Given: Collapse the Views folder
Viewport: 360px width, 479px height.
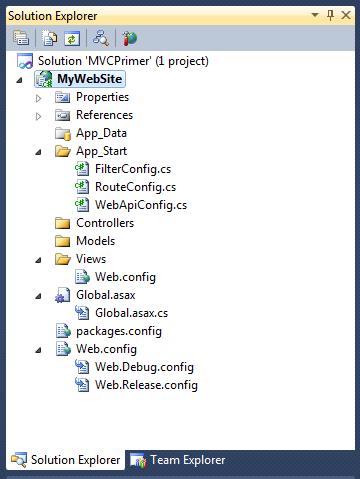Looking at the screenshot, I should click(38, 260).
